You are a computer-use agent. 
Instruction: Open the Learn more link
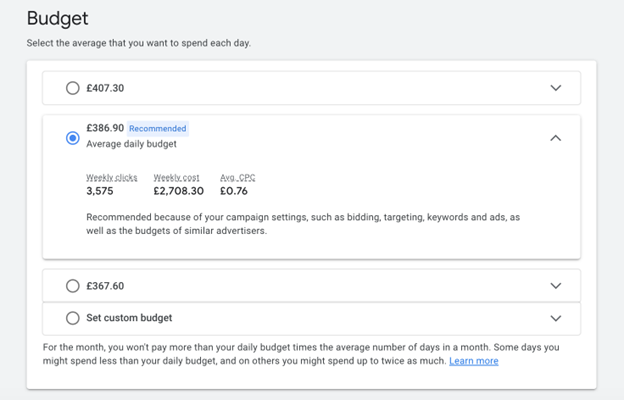[473, 361]
